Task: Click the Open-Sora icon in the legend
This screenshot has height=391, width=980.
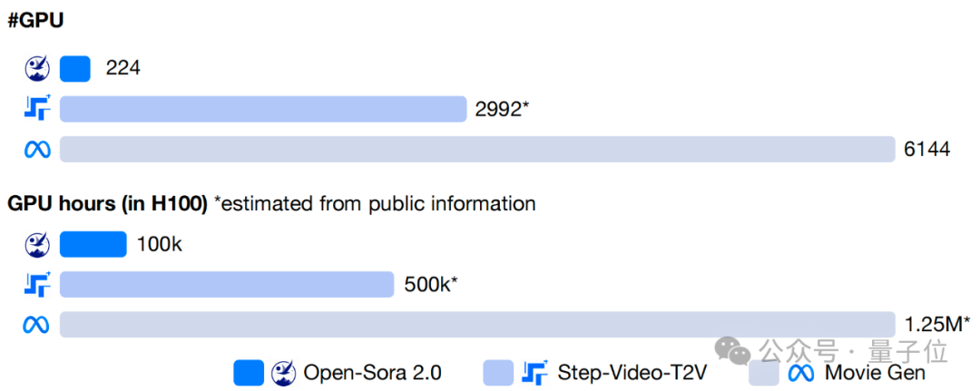Action: pyautogui.click(x=284, y=373)
